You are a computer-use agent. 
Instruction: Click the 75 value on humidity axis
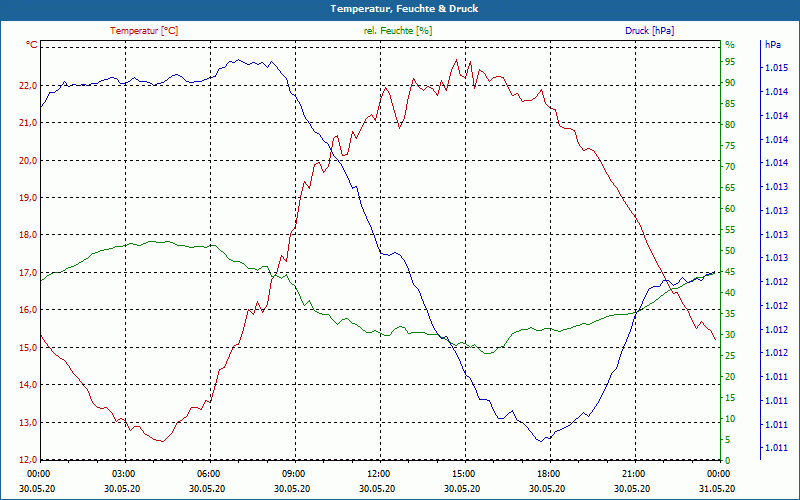click(730, 146)
